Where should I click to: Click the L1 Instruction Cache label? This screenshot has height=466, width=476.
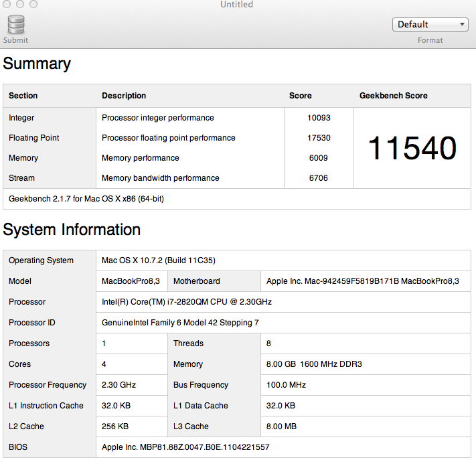46,406
